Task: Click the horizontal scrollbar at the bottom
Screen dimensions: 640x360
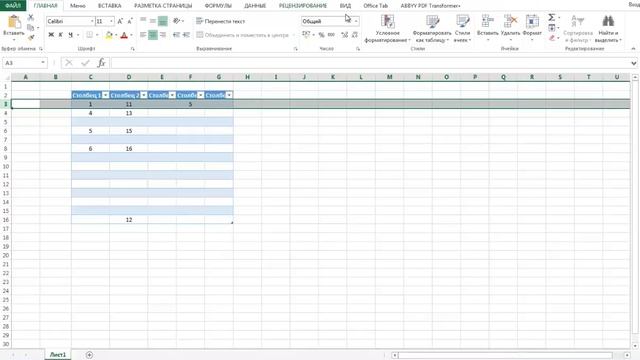Action: [505, 355]
